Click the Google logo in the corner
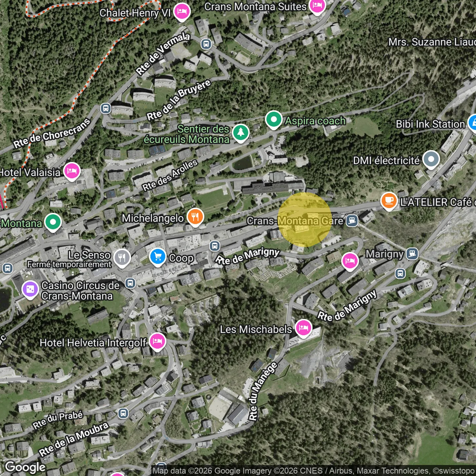 click(x=25, y=467)
